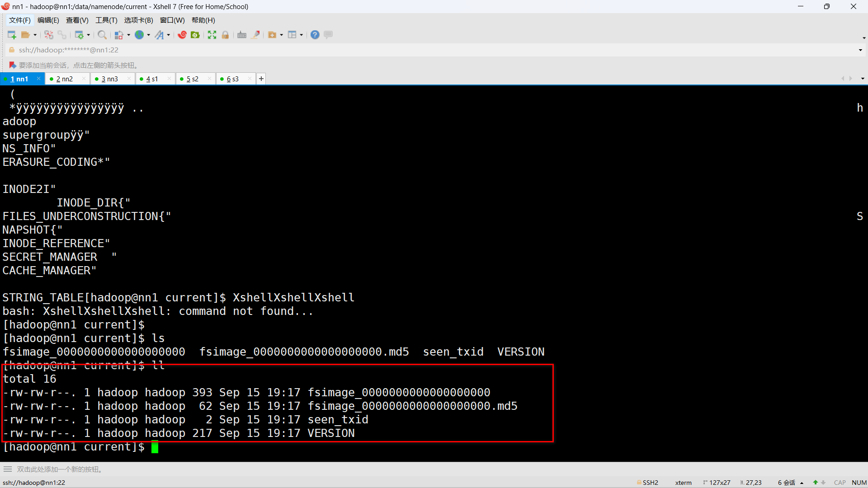Viewport: 868px width, 488px height.
Task: Lock the screen with padlock icon
Action: (225, 35)
